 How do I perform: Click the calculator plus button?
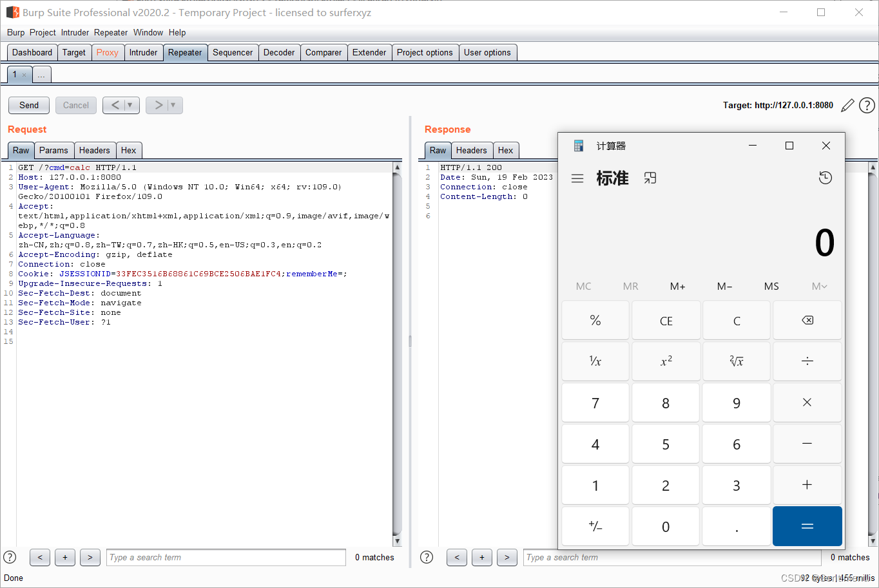click(x=807, y=485)
